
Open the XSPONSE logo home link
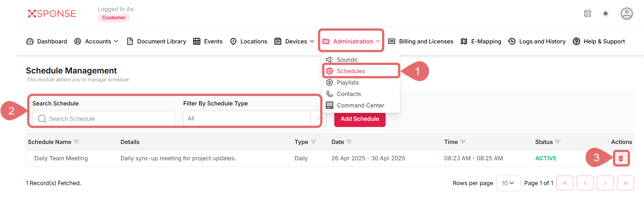click(x=52, y=14)
